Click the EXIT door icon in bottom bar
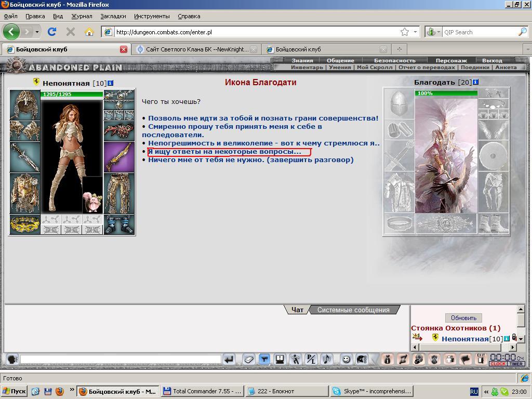 (x=481, y=358)
